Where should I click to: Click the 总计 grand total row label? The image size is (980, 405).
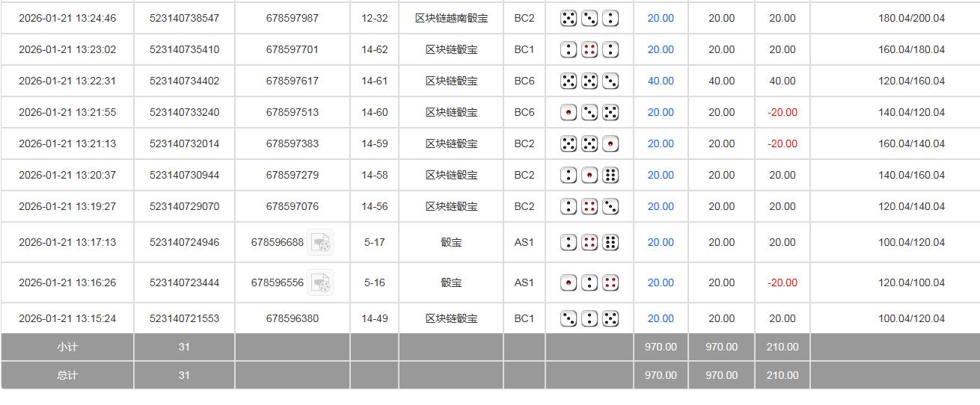67,375
